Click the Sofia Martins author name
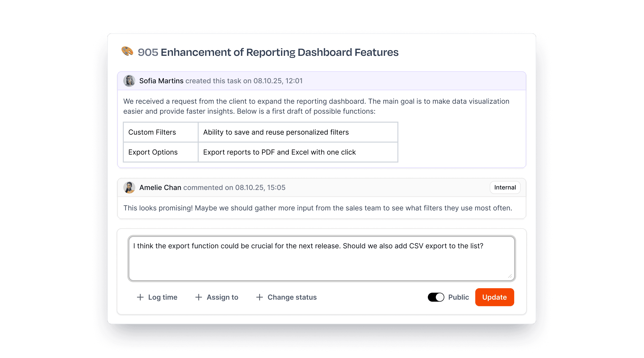 tap(161, 81)
